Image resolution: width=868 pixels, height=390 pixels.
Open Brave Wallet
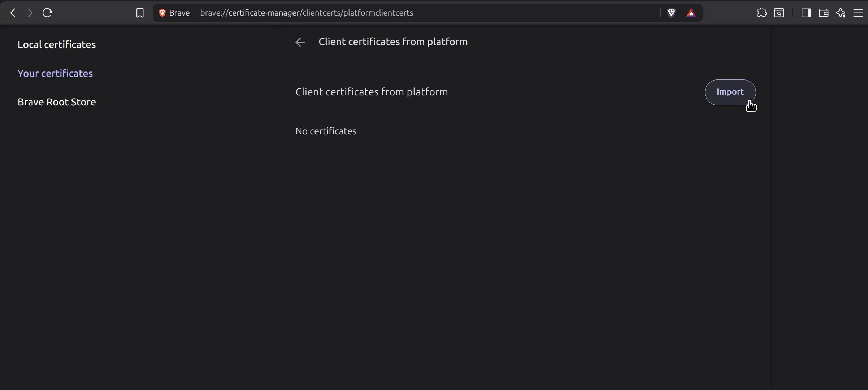click(x=823, y=13)
